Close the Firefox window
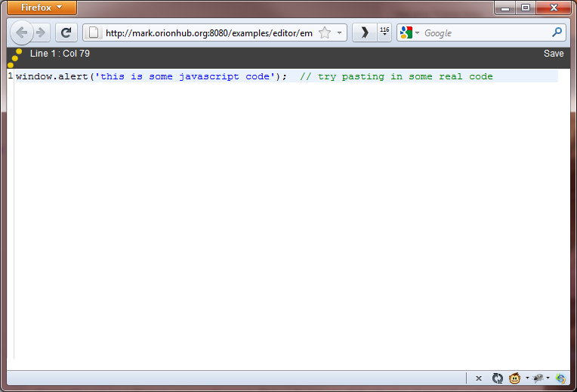Viewport: 577px width, 392px height. point(554,8)
